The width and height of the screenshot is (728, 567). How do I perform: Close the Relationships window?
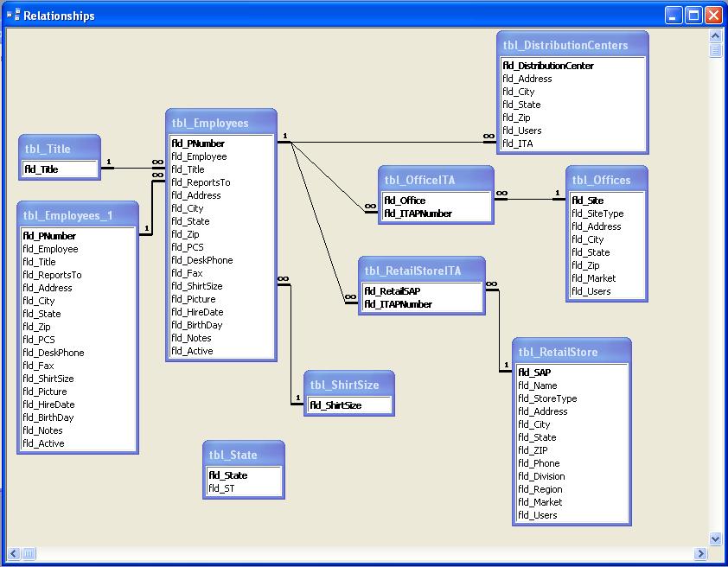[x=713, y=16]
